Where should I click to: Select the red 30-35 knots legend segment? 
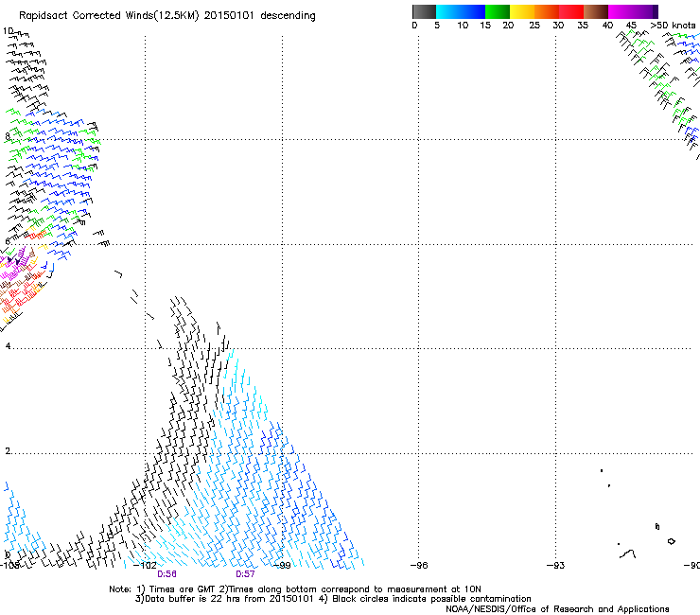(x=571, y=11)
